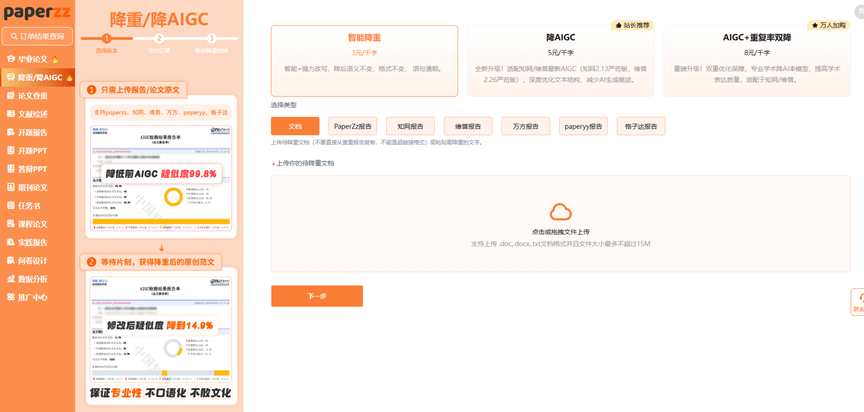This screenshot has height=412, width=864.
Task: Click the 万人加购 star badge
Action: tap(829, 25)
